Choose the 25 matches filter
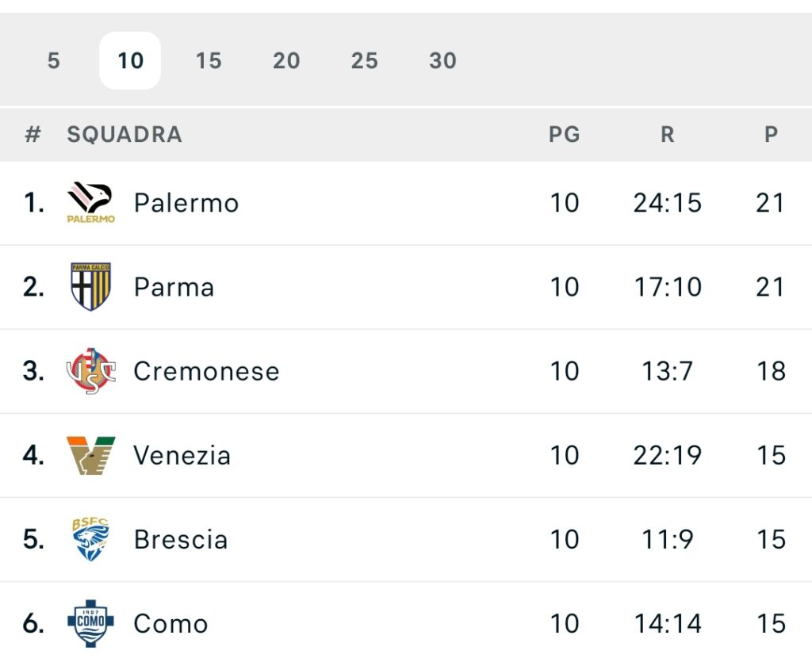Screen dimensions: 812x662 365,60
